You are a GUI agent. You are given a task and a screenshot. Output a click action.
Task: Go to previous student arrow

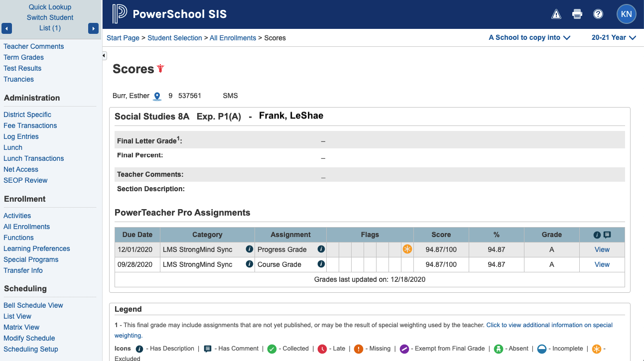tap(6, 28)
